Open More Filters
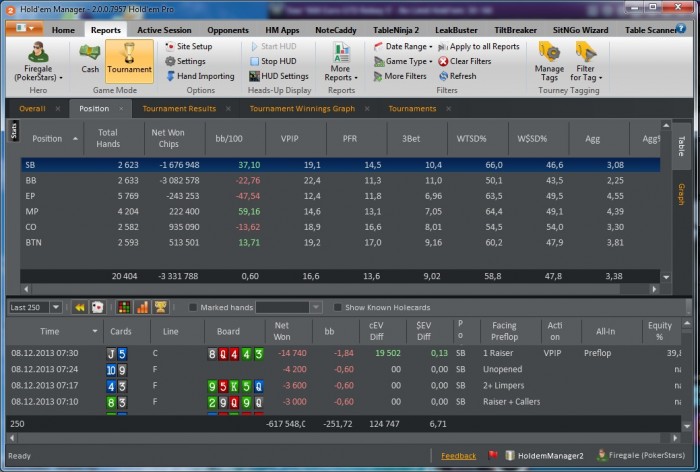The width and height of the screenshot is (700, 472). tap(400, 76)
